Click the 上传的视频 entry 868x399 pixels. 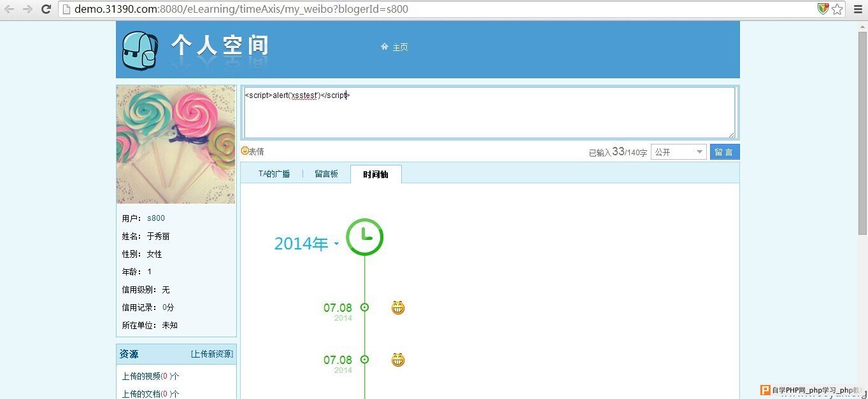(x=150, y=376)
